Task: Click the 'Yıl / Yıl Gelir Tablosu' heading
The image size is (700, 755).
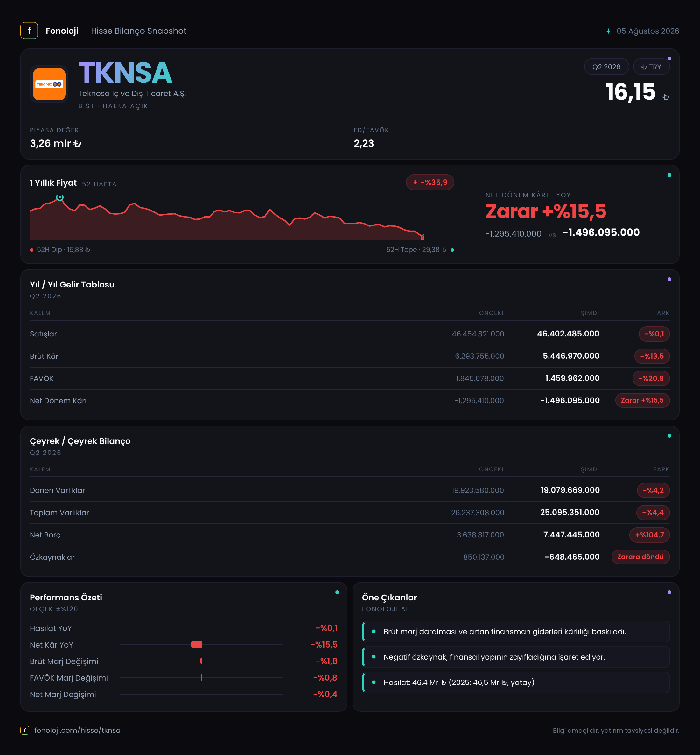Action: [72, 284]
